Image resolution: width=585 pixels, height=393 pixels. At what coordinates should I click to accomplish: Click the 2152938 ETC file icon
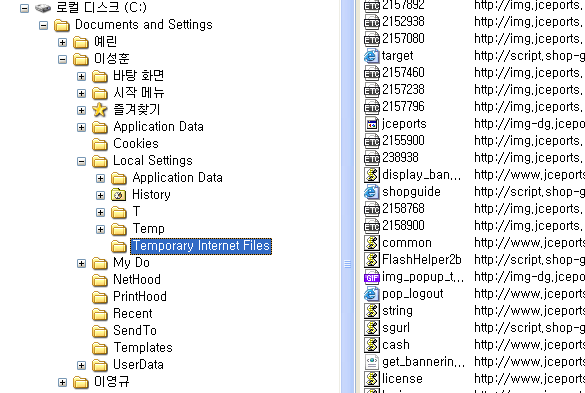(372, 22)
